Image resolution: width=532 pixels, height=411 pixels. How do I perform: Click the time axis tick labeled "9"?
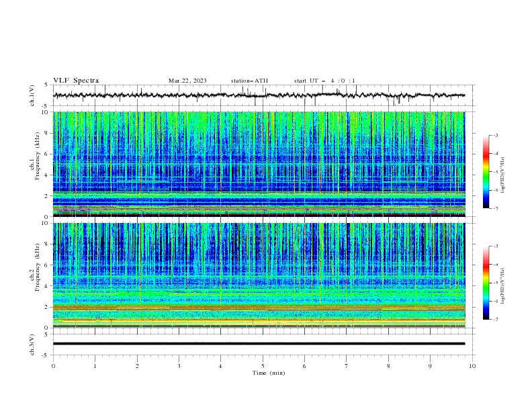[x=430, y=366]
